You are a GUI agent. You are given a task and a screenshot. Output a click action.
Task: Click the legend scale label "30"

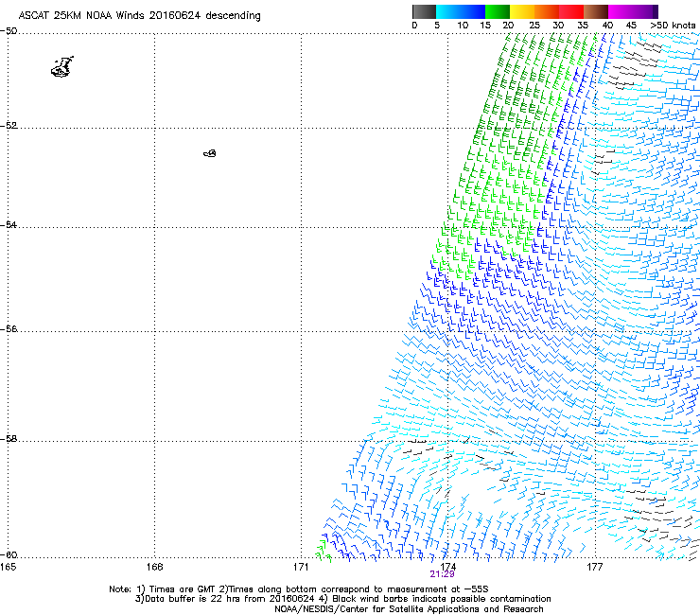click(x=558, y=26)
